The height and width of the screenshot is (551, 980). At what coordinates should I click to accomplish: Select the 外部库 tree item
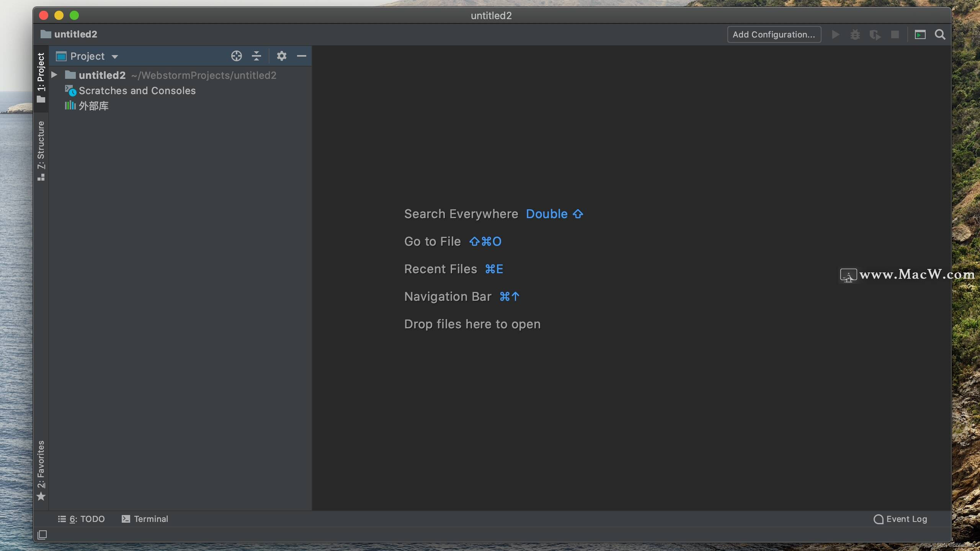coord(94,106)
